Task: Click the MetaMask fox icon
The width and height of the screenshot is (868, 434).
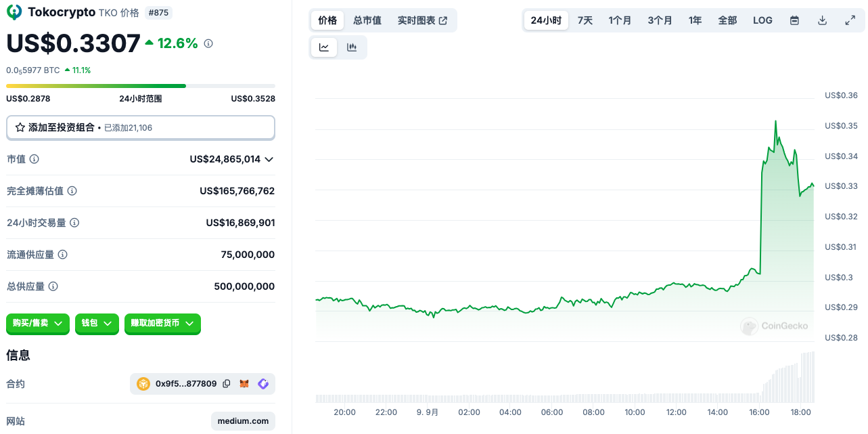Action: pos(244,384)
